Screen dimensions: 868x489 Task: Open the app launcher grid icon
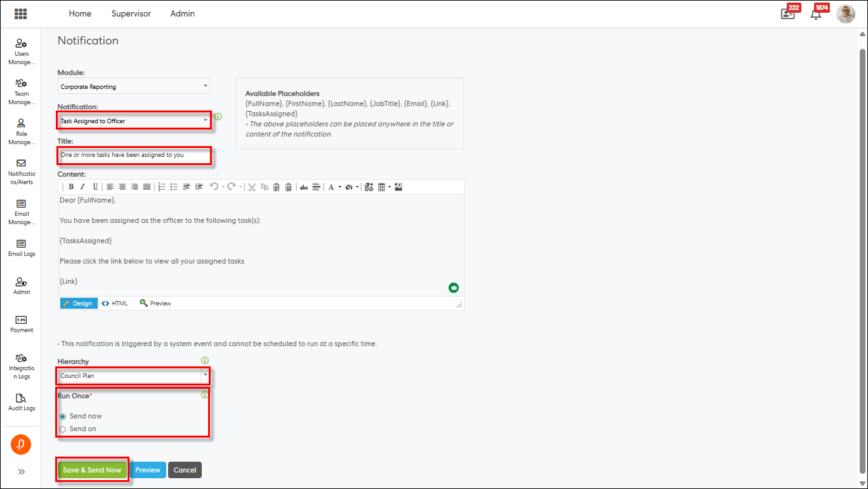[x=20, y=14]
